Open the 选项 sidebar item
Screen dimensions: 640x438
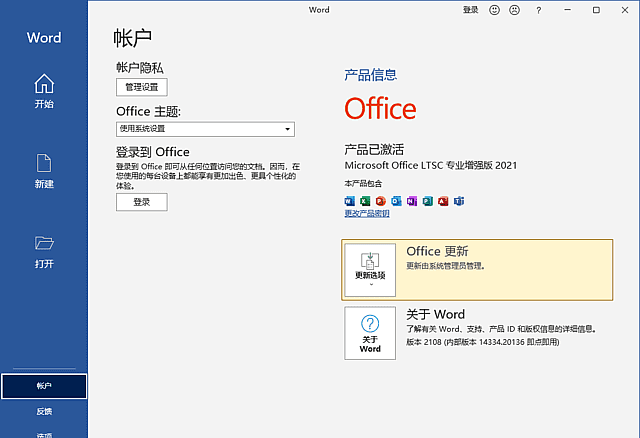pyautogui.click(x=44, y=435)
